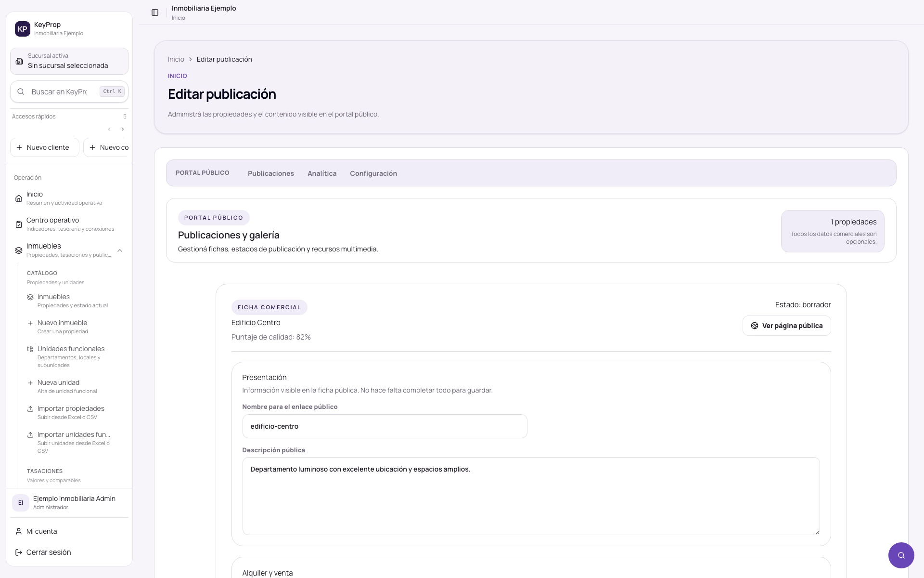
Task: Click the Inicio home icon
Action: point(19,198)
